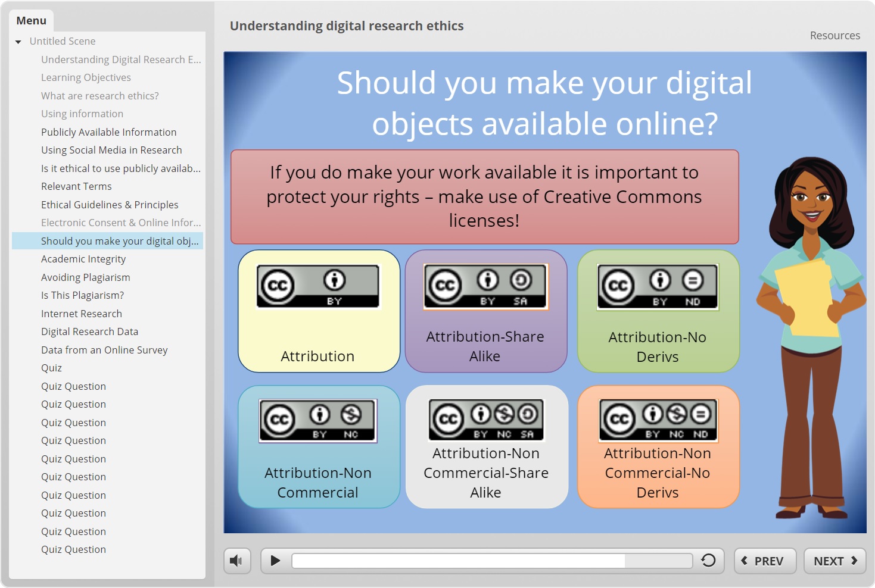Go back with the PREV button
Viewport: 875px width, 588px height.
[x=765, y=561]
